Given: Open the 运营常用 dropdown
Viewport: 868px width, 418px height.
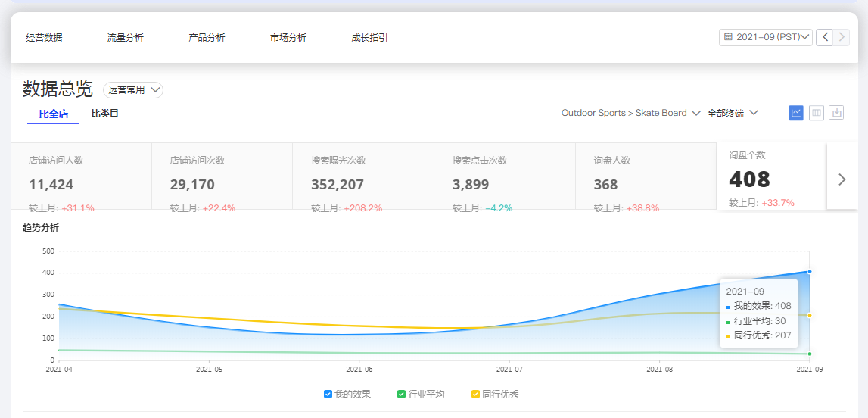Looking at the screenshot, I should pos(133,90).
